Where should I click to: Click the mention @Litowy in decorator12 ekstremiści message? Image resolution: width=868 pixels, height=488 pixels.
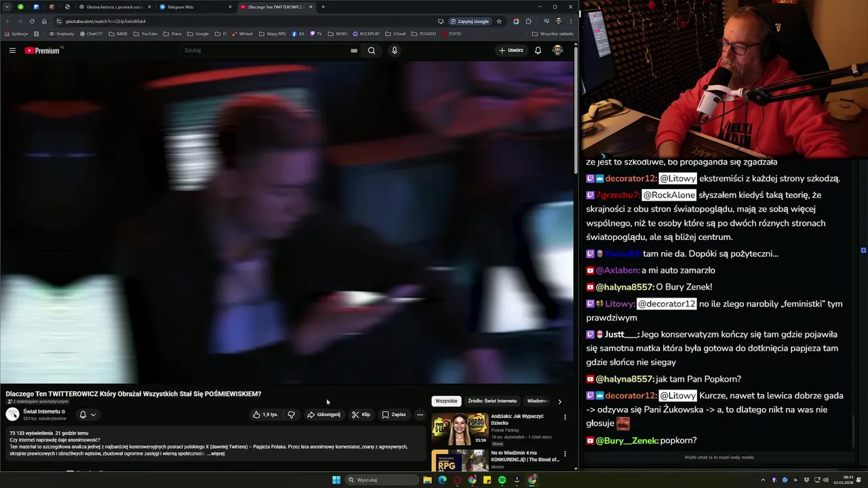678,178
